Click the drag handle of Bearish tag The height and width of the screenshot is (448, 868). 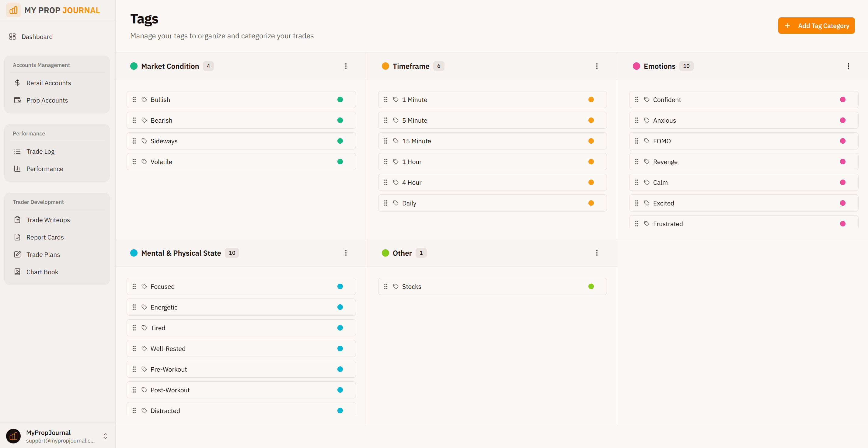click(x=134, y=120)
